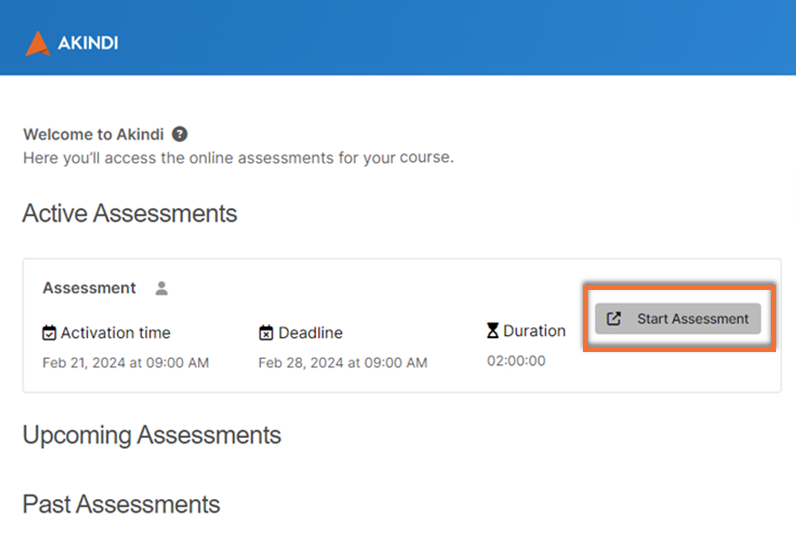Click the Duration label text
Viewport: 796px width, 535px height.
point(534,331)
